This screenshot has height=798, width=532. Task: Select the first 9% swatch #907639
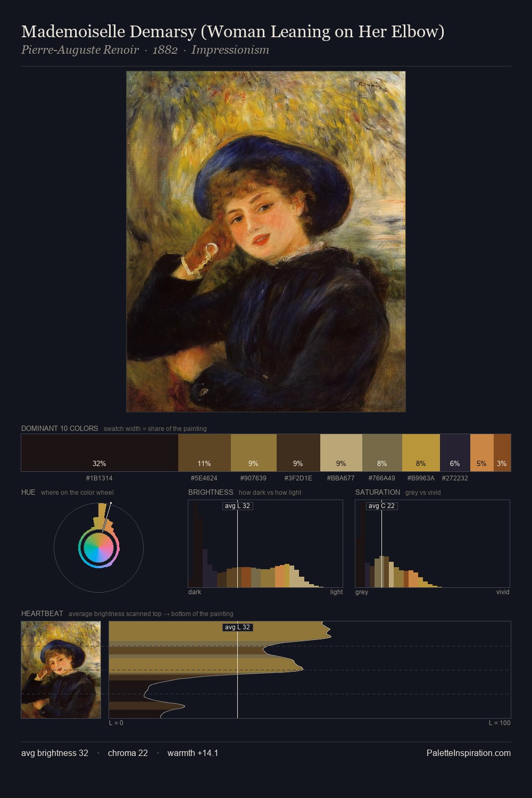point(254,453)
